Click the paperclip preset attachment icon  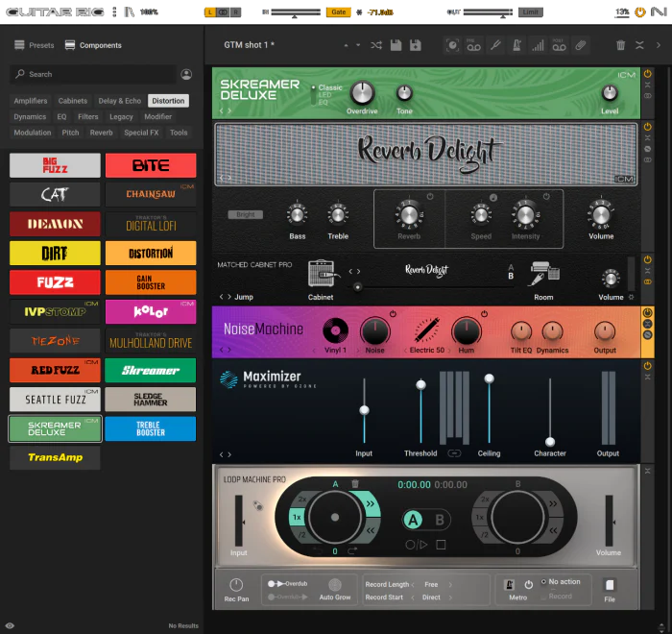(x=580, y=45)
